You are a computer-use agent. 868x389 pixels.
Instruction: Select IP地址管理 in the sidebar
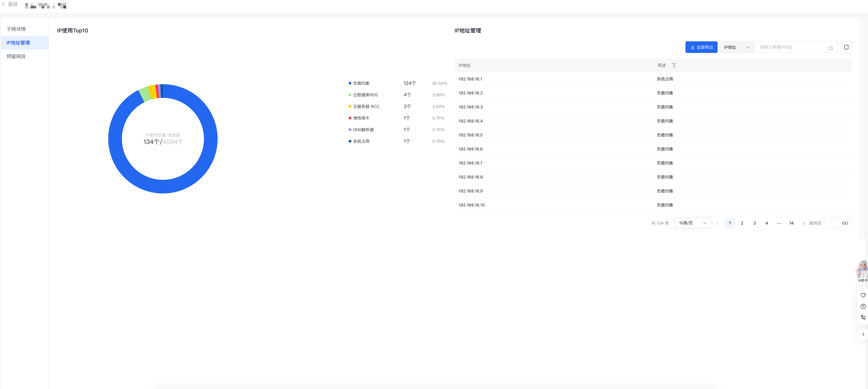point(25,43)
